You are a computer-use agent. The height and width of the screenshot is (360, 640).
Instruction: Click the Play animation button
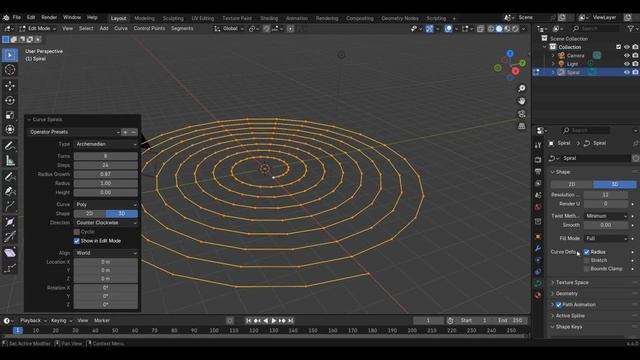[274, 321]
